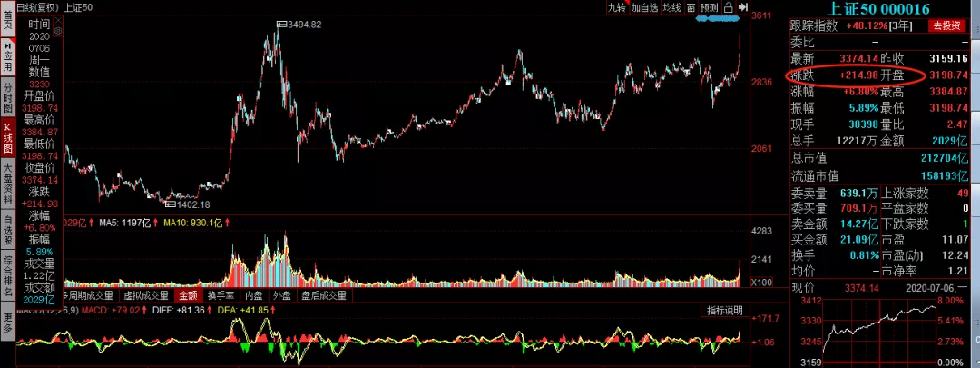Select 多周期成交量 volume tab
The width and height of the screenshot is (980, 368).
(89, 295)
